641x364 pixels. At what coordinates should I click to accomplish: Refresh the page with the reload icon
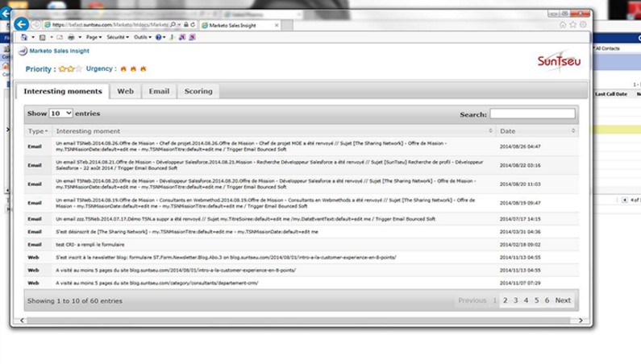[193, 25]
